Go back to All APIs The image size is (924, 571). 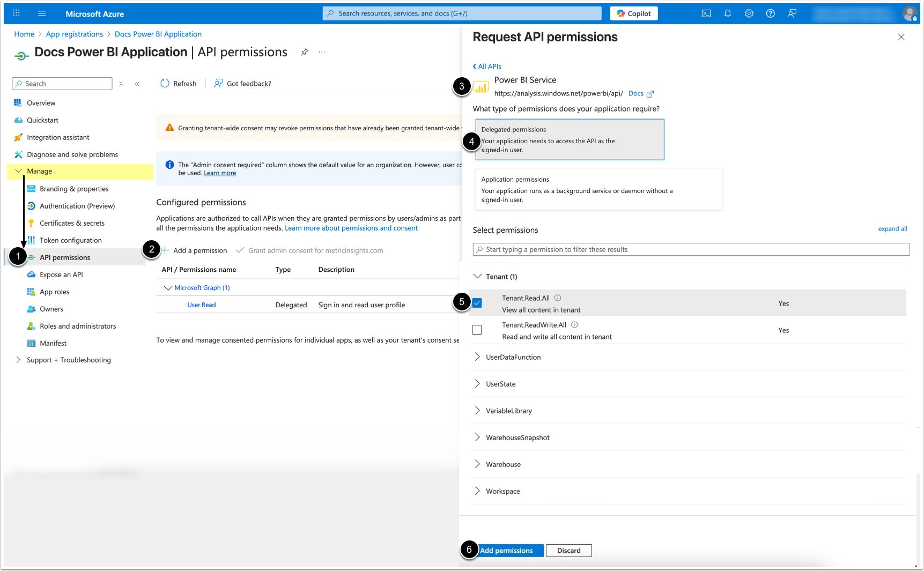(487, 66)
